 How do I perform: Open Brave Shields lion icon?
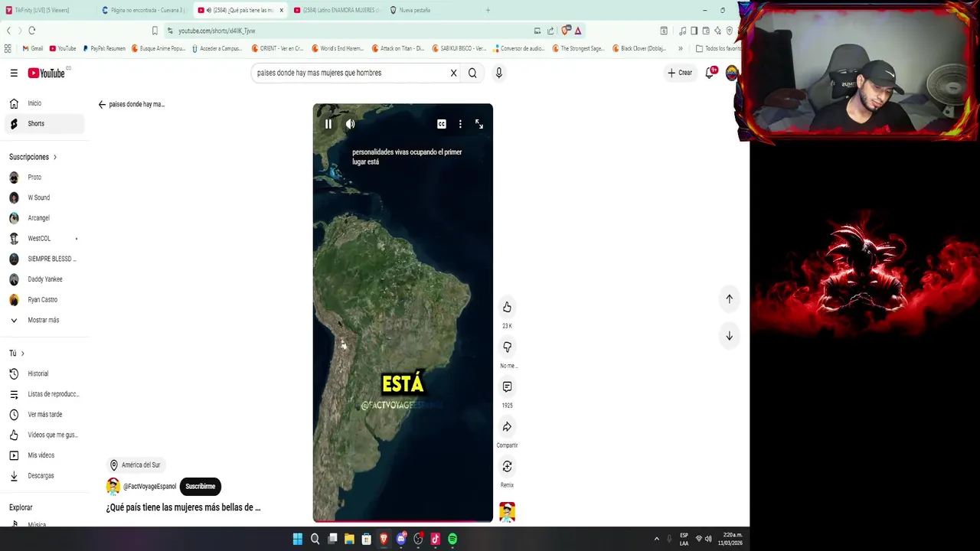pos(565,31)
